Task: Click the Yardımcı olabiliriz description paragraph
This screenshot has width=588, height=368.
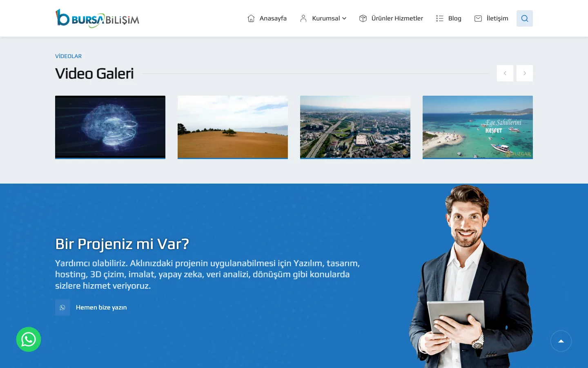Action: 207,274
